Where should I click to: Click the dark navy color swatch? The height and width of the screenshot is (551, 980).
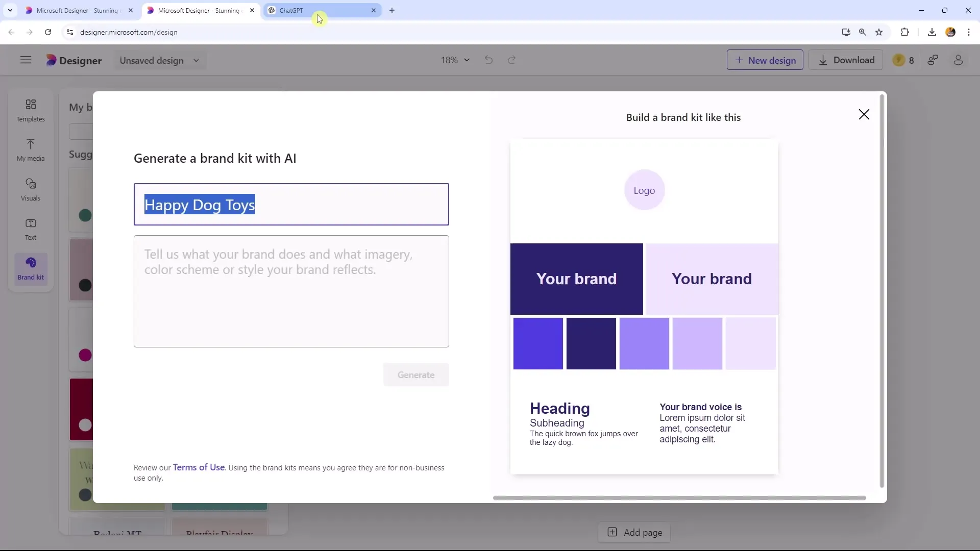click(x=591, y=343)
